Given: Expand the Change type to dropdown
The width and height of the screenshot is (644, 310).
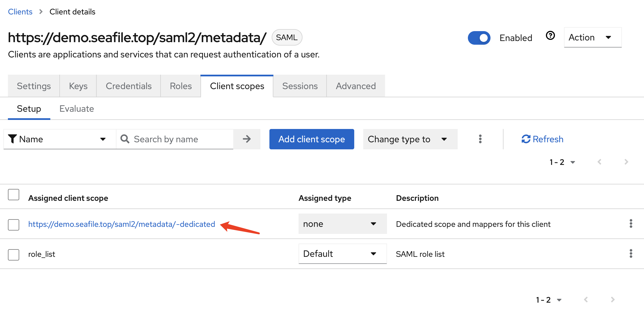Looking at the screenshot, I should click(410, 139).
